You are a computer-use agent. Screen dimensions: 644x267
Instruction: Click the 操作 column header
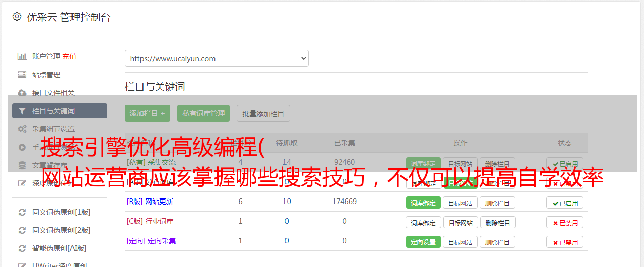pos(461,143)
